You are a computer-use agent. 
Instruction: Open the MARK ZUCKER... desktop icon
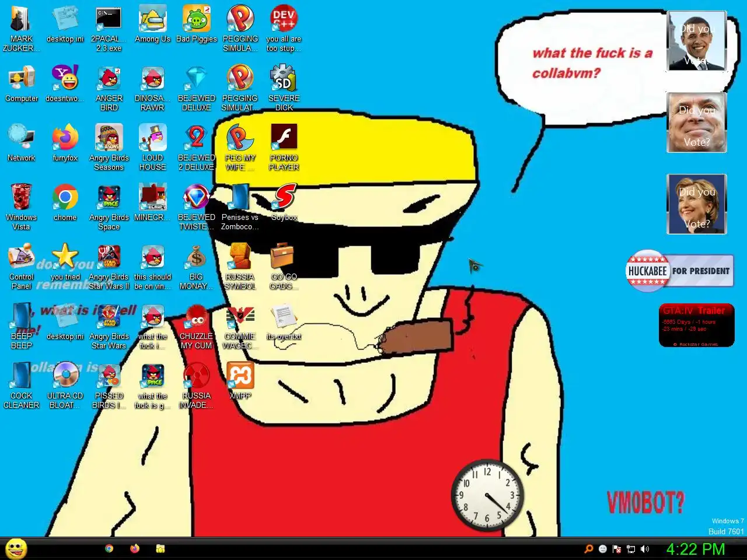(x=22, y=28)
